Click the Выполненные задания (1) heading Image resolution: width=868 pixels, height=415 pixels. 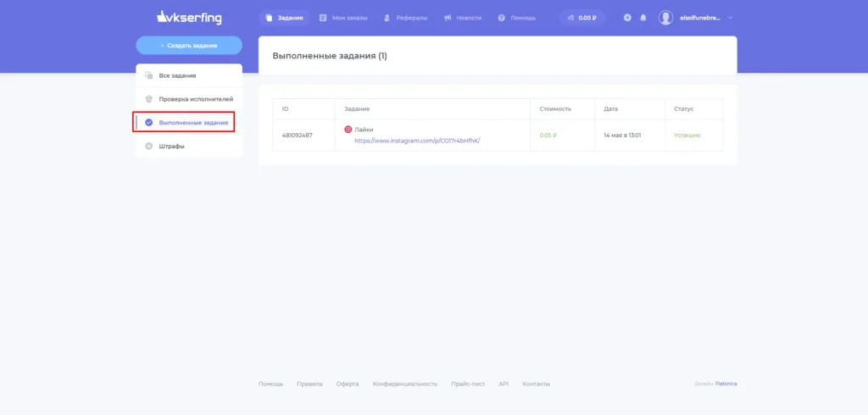[x=330, y=56]
